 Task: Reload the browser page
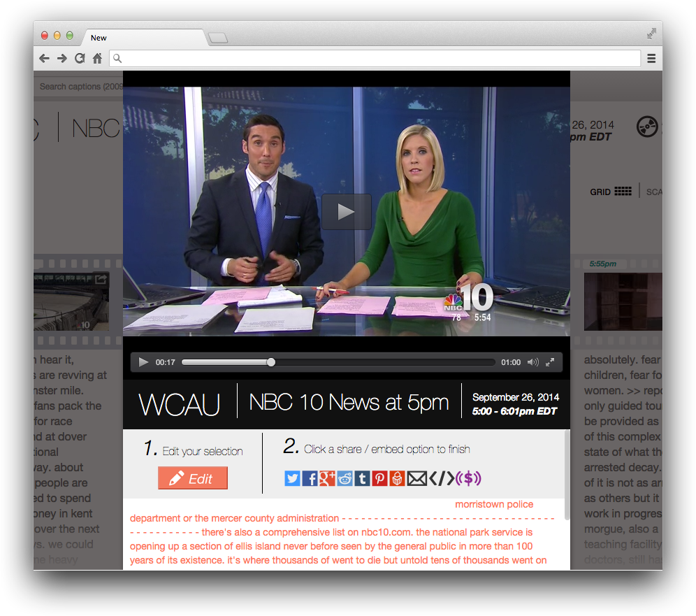(x=80, y=58)
